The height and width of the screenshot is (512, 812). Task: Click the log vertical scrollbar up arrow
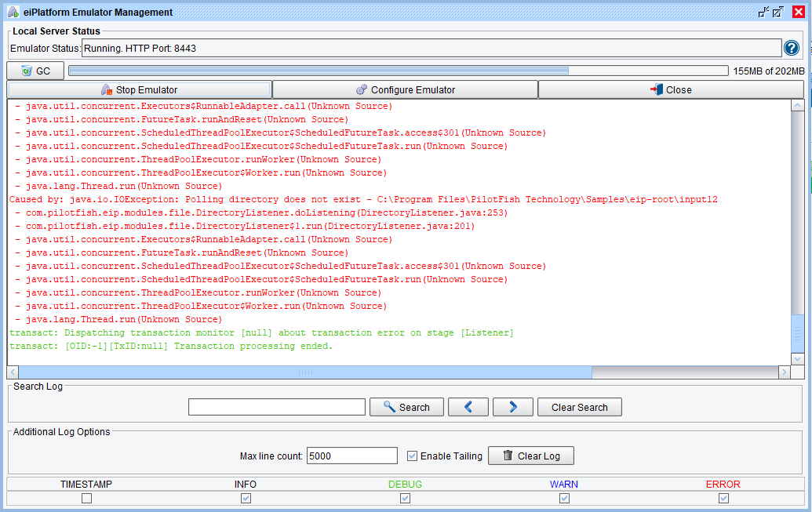pyautogui.click(x=798, y=106)
